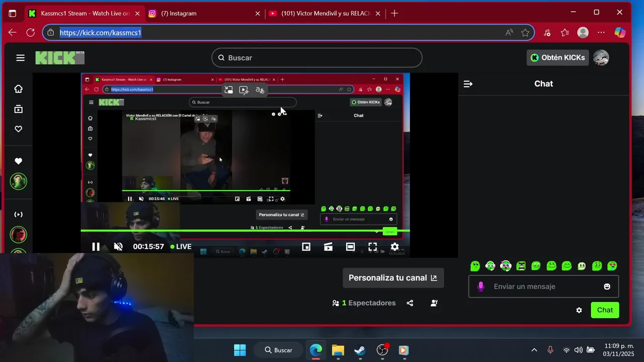Close the Instagram tab

coord(258,14)
